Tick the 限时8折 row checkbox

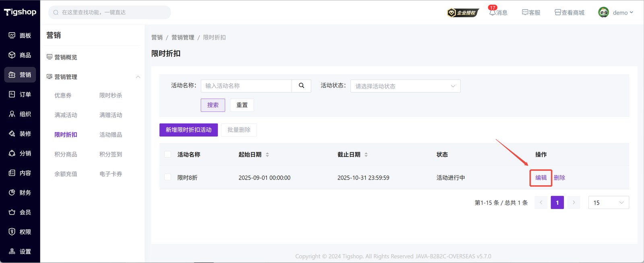[x=168, y=177]
